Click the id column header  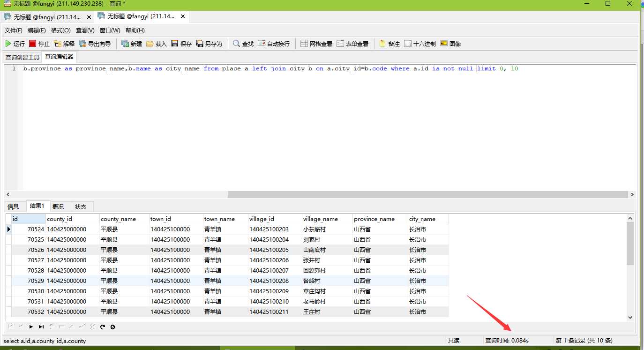pos(29,219)
